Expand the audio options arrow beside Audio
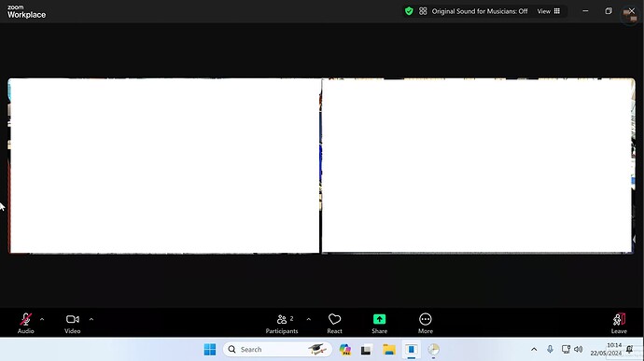Viewport: 644px width, 361px height. (x=42, y=319)
